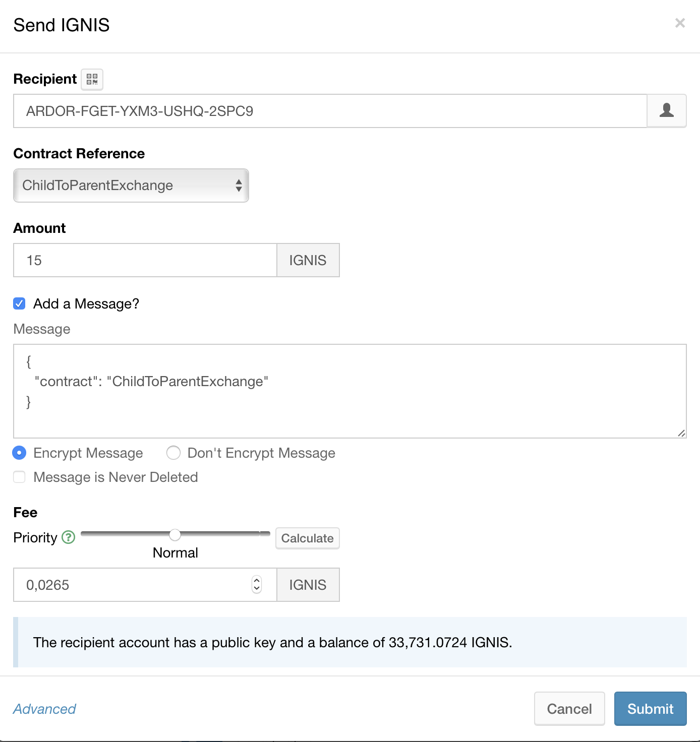The width and height of the screenshot is (700, 742).
Task: Increase the fee with the stepper arrows
Action: coord(257,581)
